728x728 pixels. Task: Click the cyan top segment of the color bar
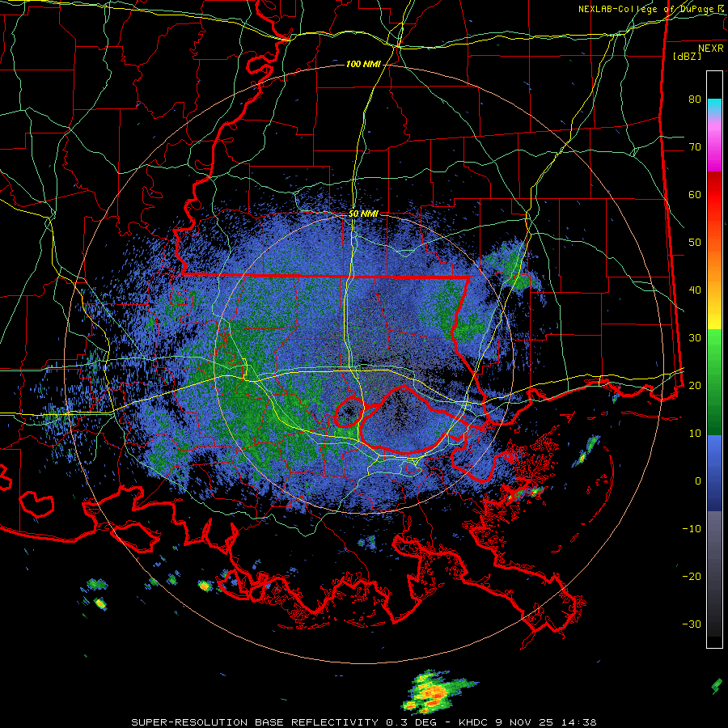[714, 108]
